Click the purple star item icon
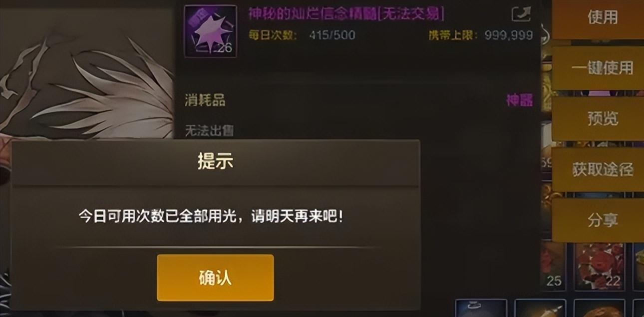Image resolution: width=644 pixels, height=317 pixels. click(x=210, y=31)
